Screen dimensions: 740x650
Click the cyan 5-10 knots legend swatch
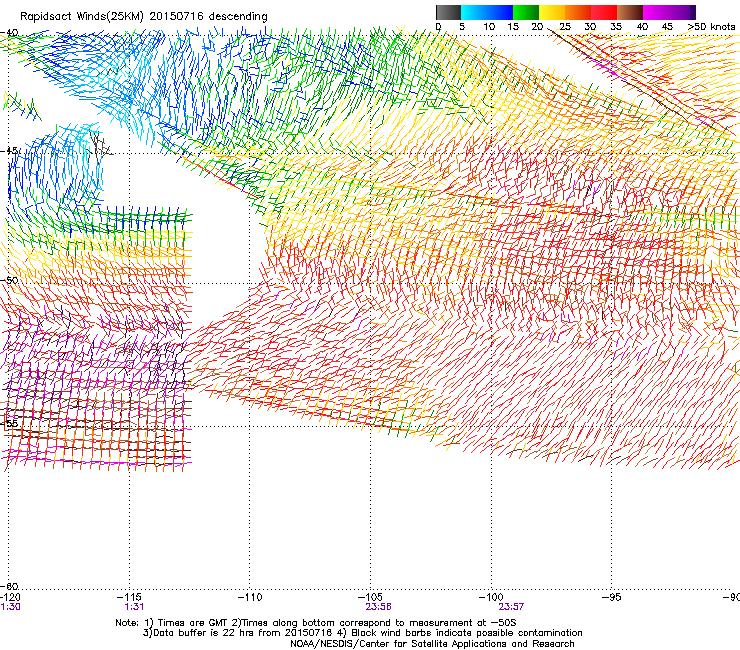(474, 12)
